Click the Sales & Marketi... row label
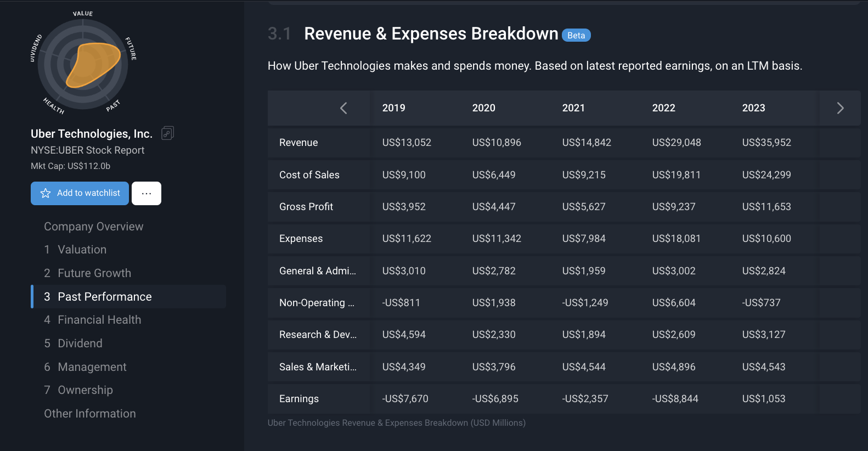The height and width of the screenshot is (451, 868). click(x=318, y=367)
